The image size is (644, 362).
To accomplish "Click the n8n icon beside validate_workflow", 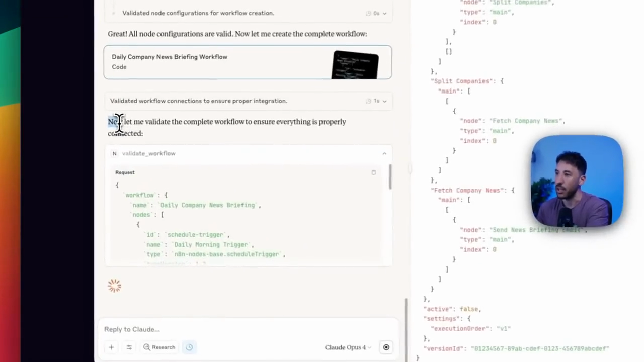I will click(x=114, y=153).
